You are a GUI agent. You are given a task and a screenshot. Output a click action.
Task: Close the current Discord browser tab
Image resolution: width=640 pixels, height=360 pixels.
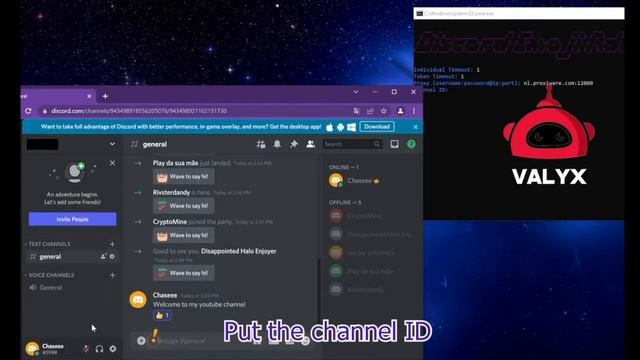coord(89,96)
